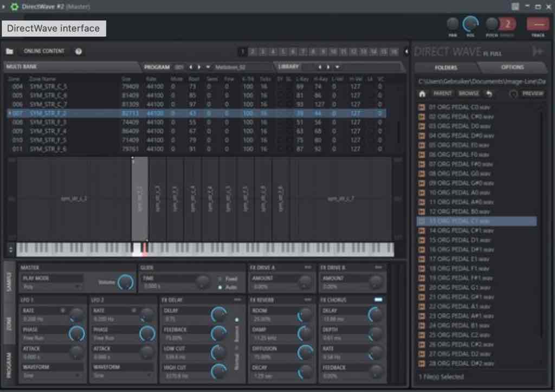Select file 20 ORG PEDAL G1.wav
This screenshot has height=392, width=555.
[476, 287]
